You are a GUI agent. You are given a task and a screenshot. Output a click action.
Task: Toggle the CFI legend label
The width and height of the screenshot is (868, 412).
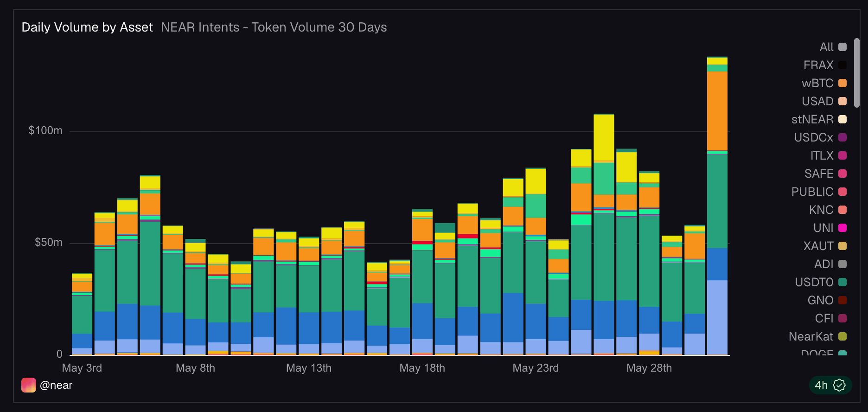(824, 318)
